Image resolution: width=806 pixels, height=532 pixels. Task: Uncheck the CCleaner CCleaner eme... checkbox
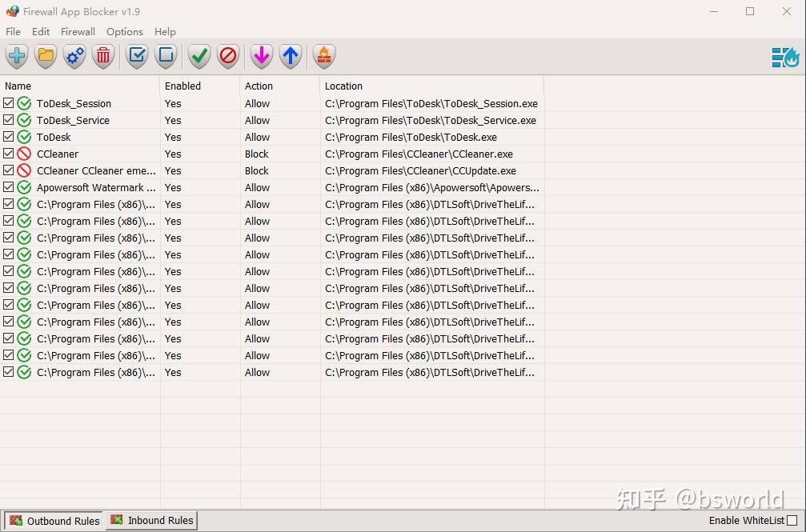(x=8, y=170)
